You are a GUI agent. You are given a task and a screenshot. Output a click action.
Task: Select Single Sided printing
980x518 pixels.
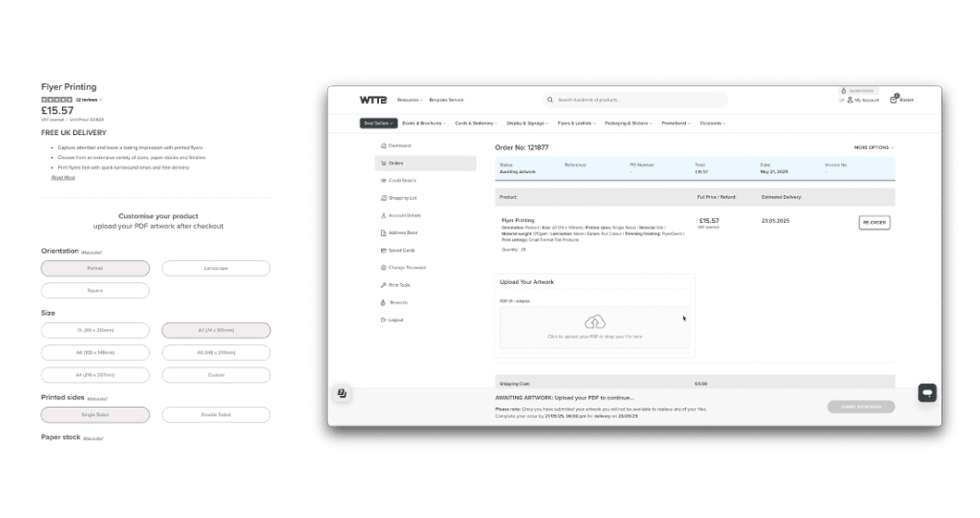point(95,414)
